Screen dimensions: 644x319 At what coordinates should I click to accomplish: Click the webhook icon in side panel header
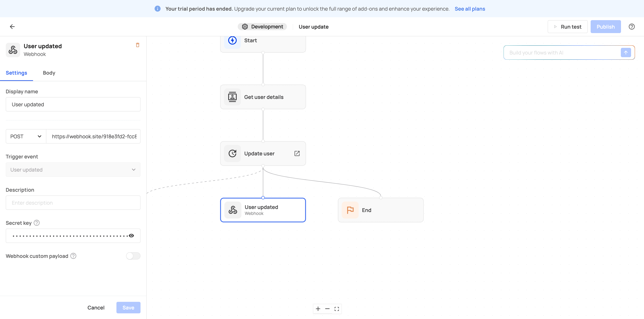(13, 50)
